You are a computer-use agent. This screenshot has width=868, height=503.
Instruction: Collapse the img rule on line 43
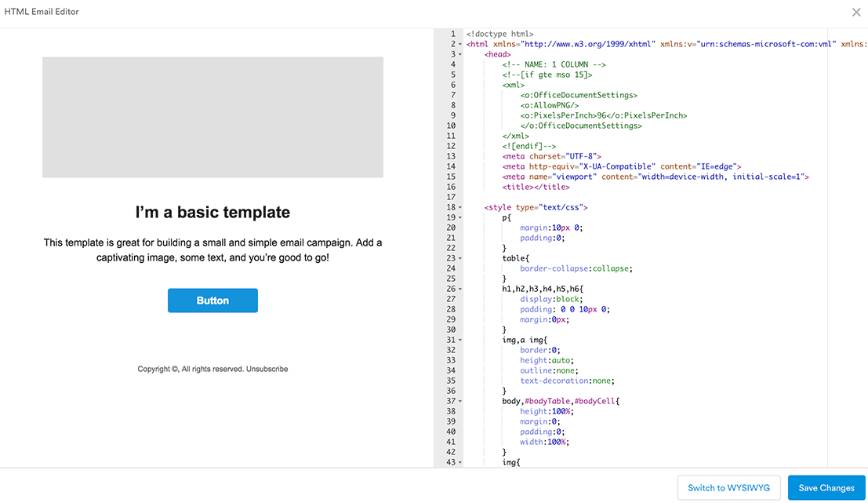pos(460,463)
